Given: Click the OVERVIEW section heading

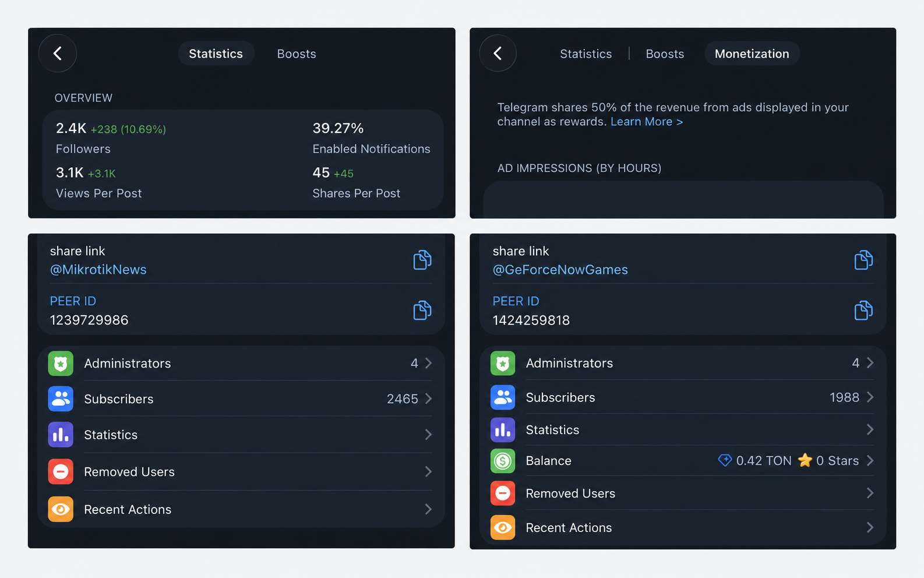Looking at the screenshot, I should point(83,98).
